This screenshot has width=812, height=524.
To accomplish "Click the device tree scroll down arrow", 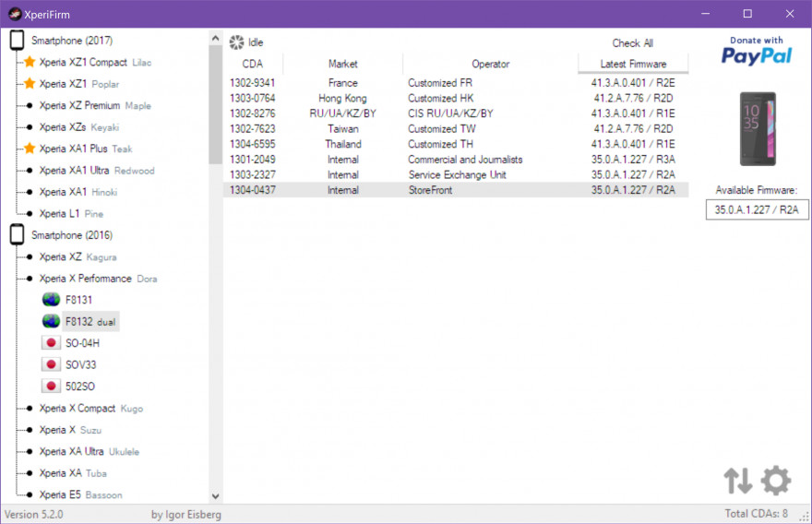I will point(215,496).
